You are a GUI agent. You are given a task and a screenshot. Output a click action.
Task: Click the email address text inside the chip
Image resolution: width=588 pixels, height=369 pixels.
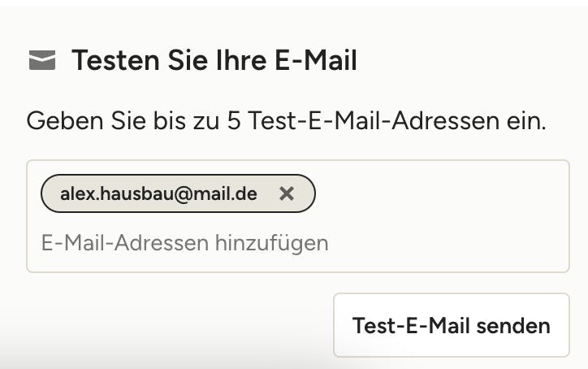158,193
